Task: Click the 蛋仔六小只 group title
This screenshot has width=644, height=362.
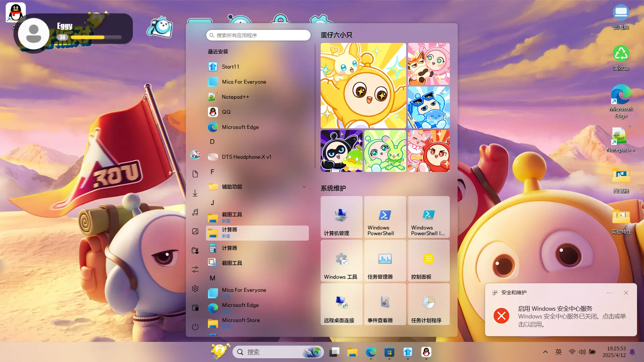Action: coord(336,35)
